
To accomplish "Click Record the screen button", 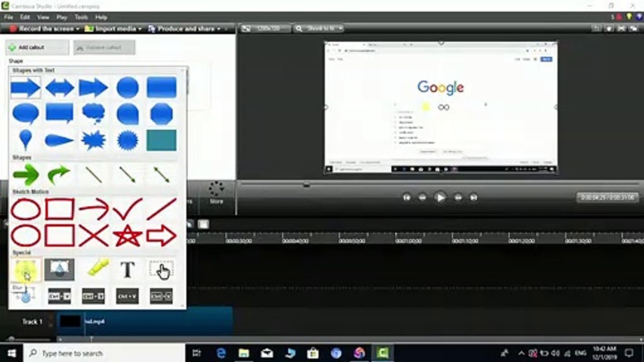I will click(43, 29).
